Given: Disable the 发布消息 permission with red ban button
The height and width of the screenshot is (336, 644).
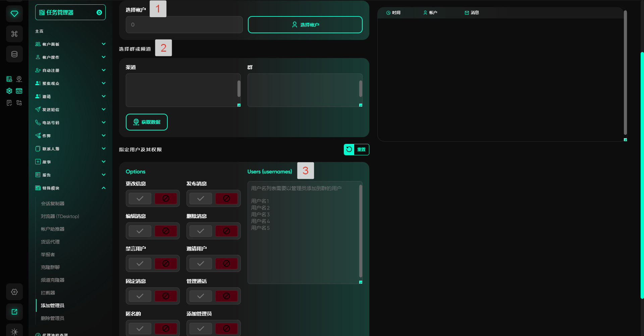Looking at the screenshot, I should pyautogui.click(x=226, y=199).
